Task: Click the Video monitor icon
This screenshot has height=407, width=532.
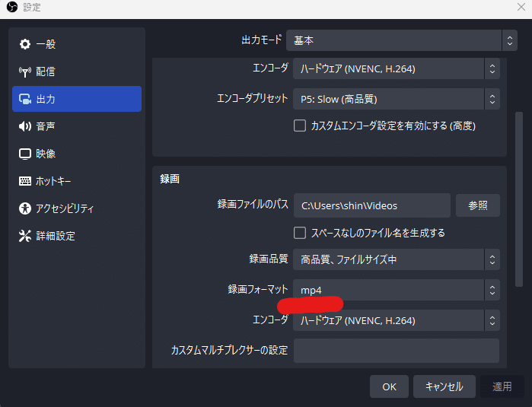Action: pos(25,154)
